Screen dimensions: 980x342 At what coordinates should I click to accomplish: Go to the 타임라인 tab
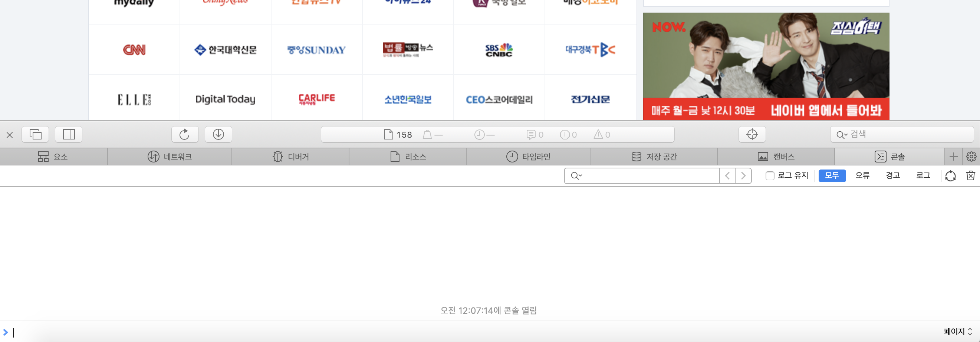tap(529, 157)
